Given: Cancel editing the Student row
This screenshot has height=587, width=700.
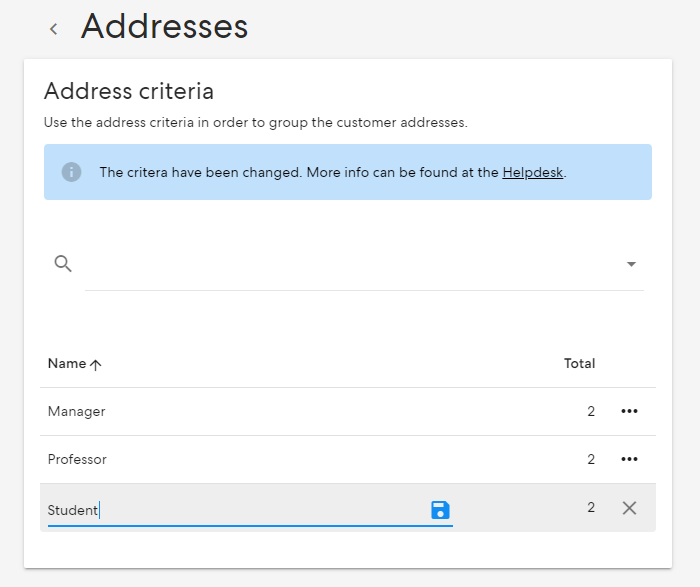Looking at the screenshot, I should click(629, 508).
